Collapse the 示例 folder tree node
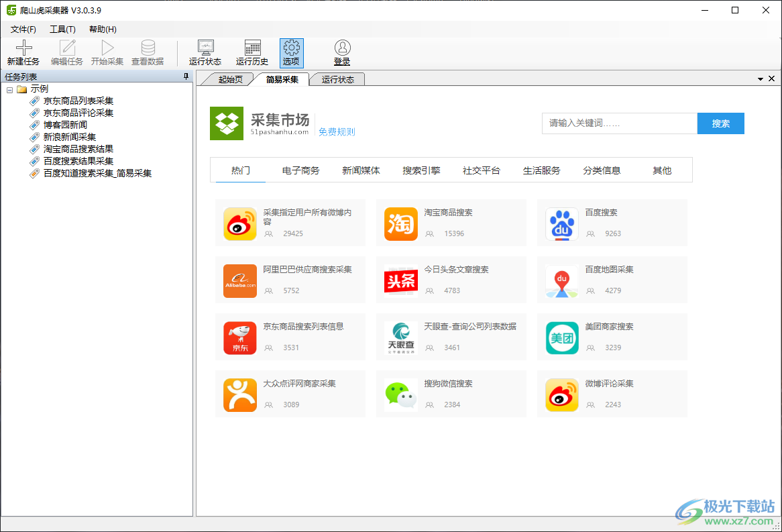The image size is (782, 532). (x=9, y=90)
